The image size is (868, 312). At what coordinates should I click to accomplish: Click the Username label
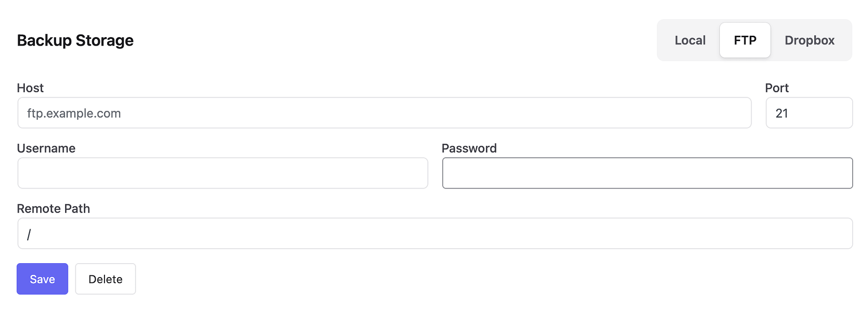click(x=46, y=148)
